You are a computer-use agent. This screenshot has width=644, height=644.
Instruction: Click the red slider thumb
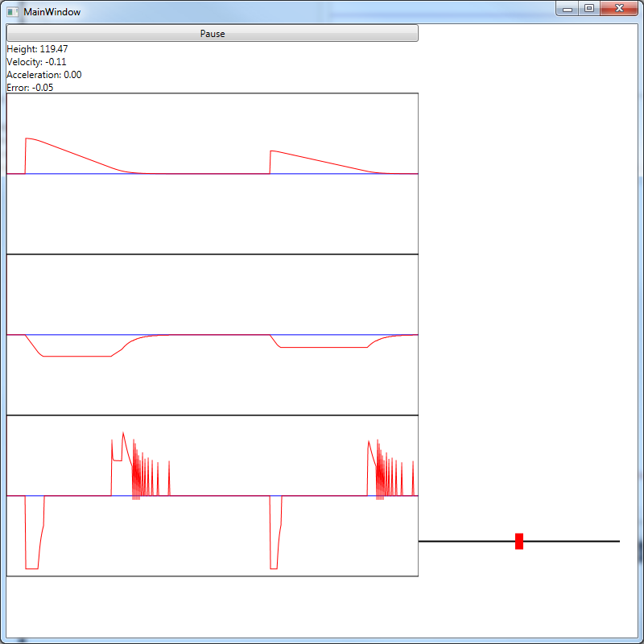(x=519, y=541)
